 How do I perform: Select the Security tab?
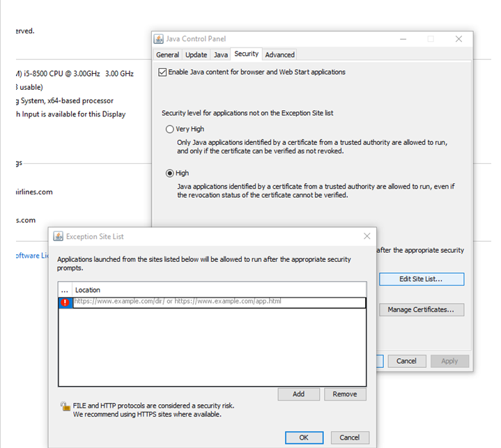[247, 54]
